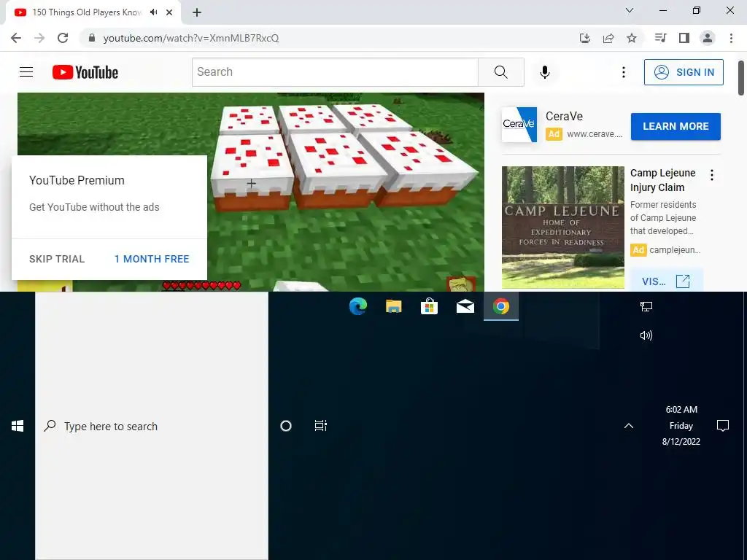Viewport: 747px width, 560px height.
Task: Open Task View on the taskbar
Action: coord(321,426)
